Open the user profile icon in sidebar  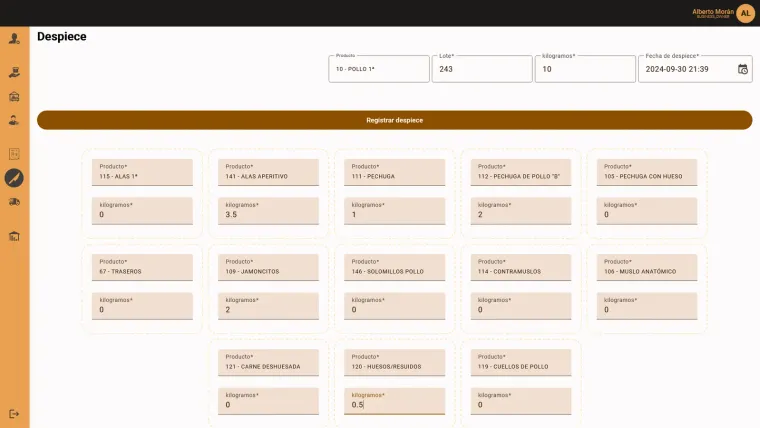(14, 39)
